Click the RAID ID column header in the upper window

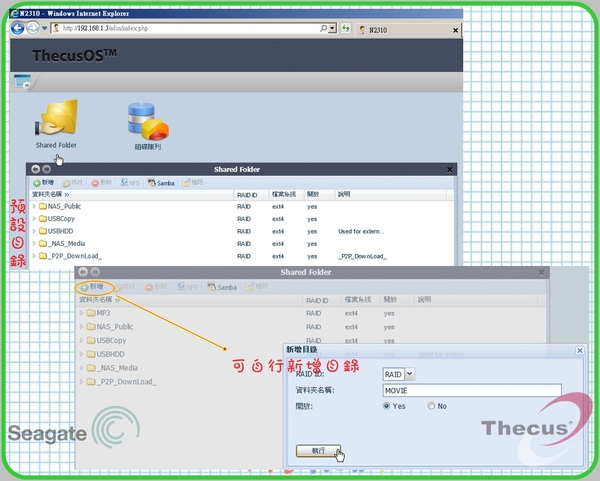pyautogui.click(x=247, y=195)
